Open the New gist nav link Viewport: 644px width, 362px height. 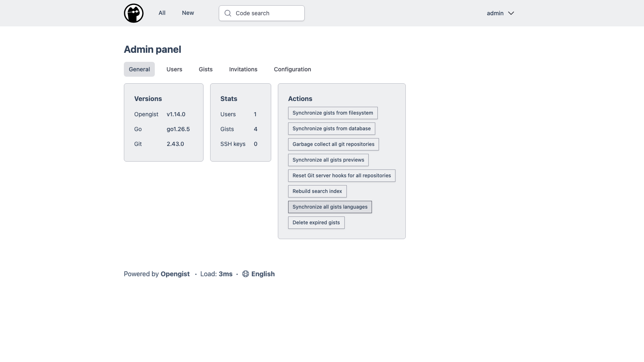[188, 13]
